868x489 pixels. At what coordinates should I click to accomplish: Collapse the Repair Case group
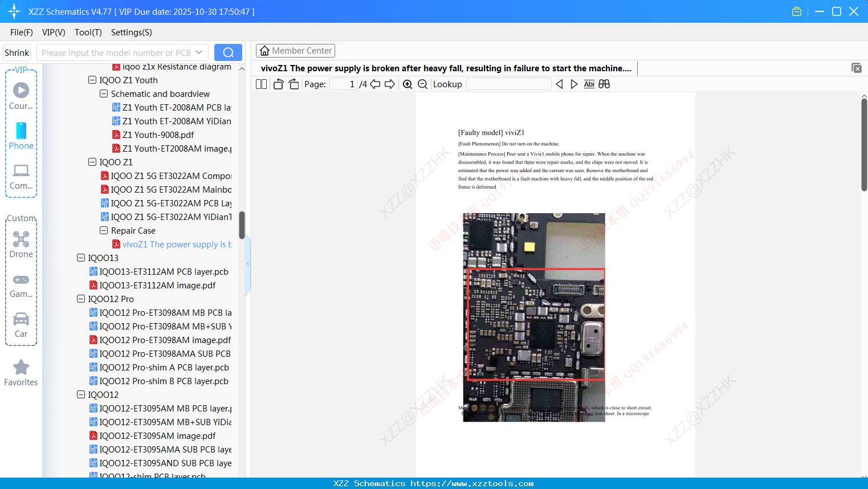point(103,230)
